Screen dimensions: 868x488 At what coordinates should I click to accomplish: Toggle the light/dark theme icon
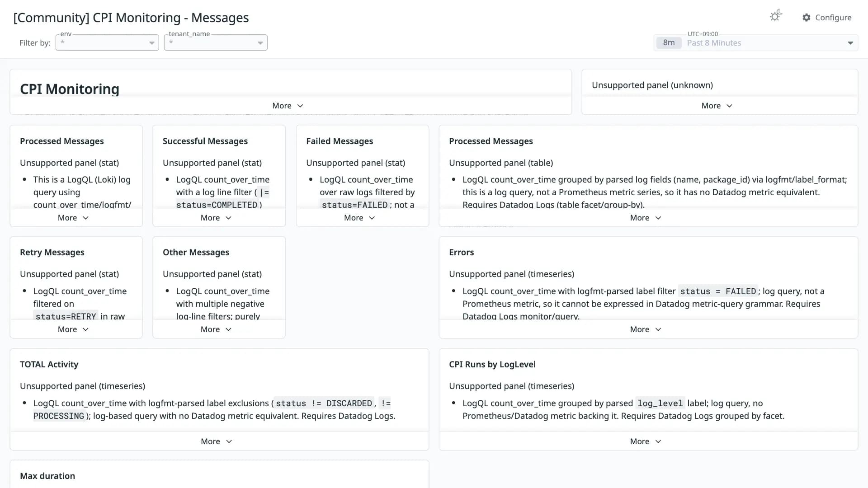click(x=776, y=16)
